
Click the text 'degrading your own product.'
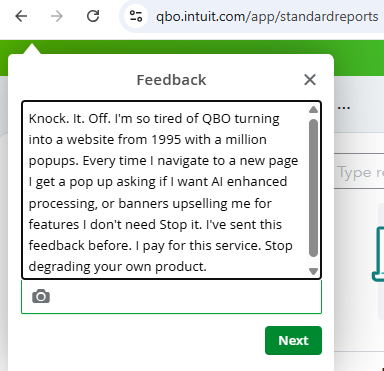(x=118, y=266)
